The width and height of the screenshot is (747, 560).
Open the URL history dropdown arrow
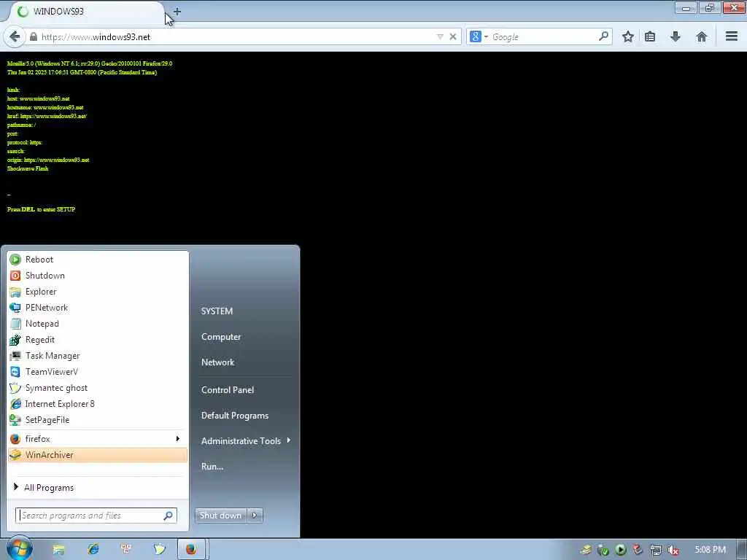[440, 36]
